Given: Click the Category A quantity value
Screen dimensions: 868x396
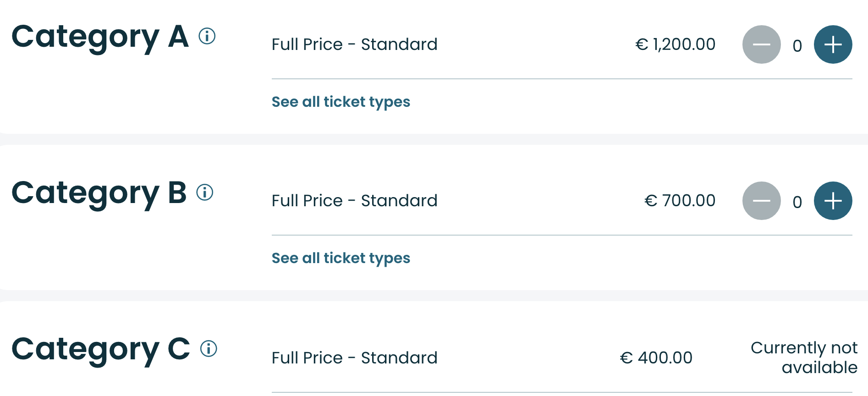Looking at the screenshot, I should tap(797, 45).
